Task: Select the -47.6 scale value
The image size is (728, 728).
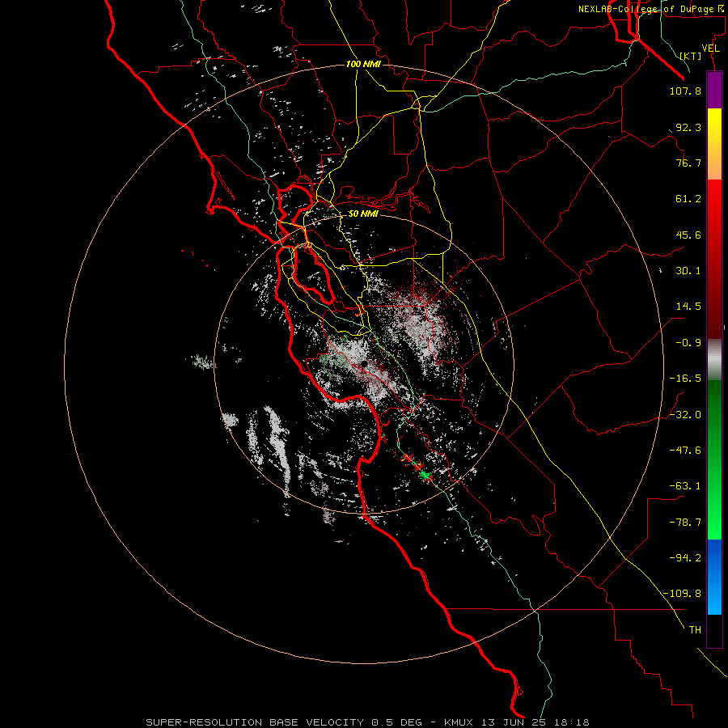Action: [x=685, y=451]
